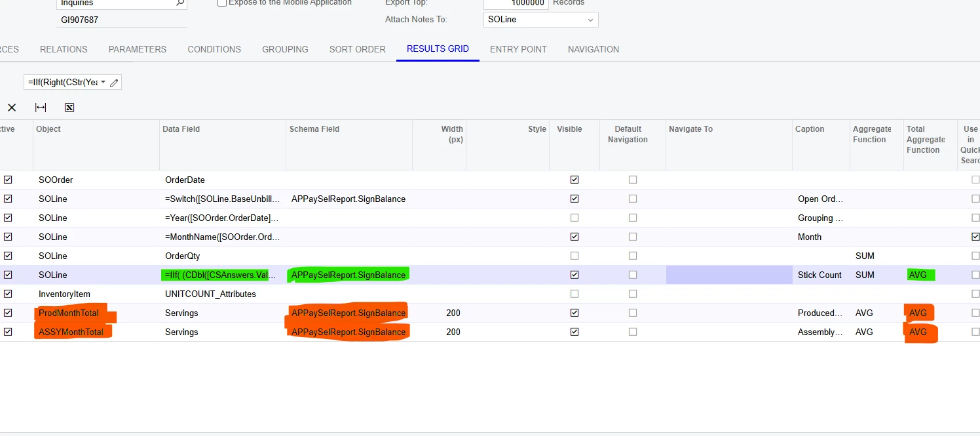Switch to the NAVIGATION tab

pyautogui.click(x=594, y=49)
